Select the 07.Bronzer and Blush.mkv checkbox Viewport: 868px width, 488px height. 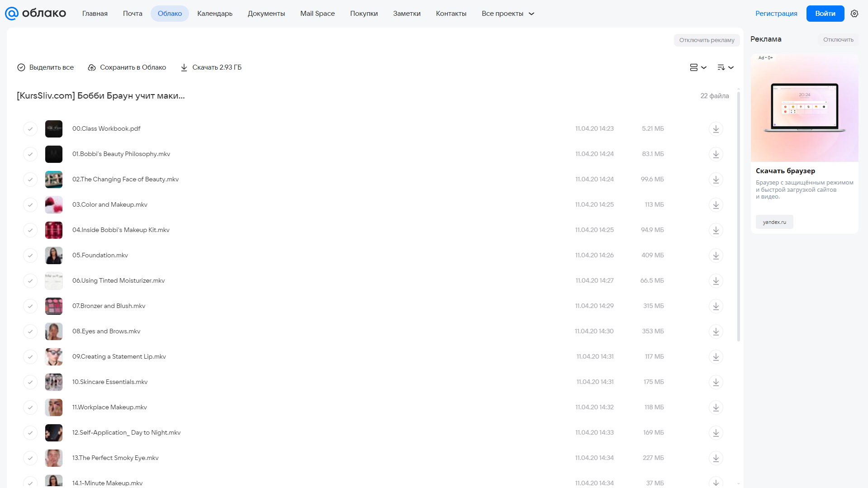click(x=30, y=306)
